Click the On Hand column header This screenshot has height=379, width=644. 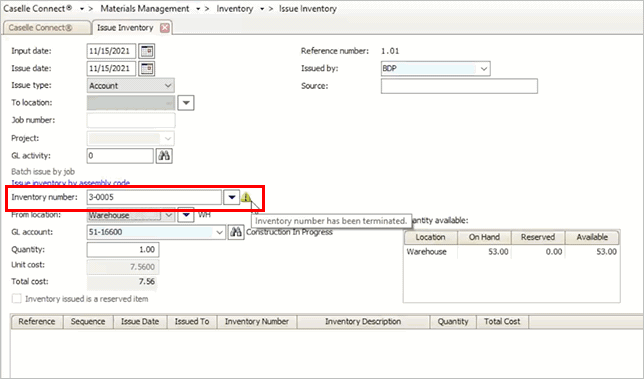point(484,237)
